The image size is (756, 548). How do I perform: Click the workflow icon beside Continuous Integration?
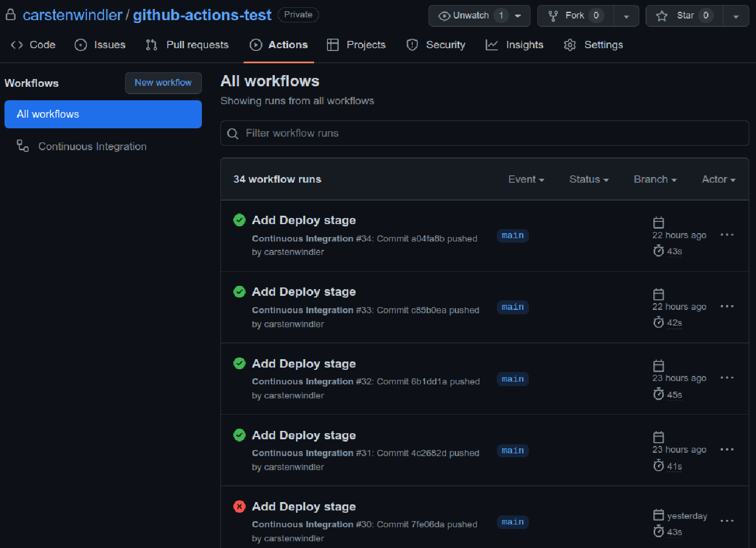tap(22, 146)
